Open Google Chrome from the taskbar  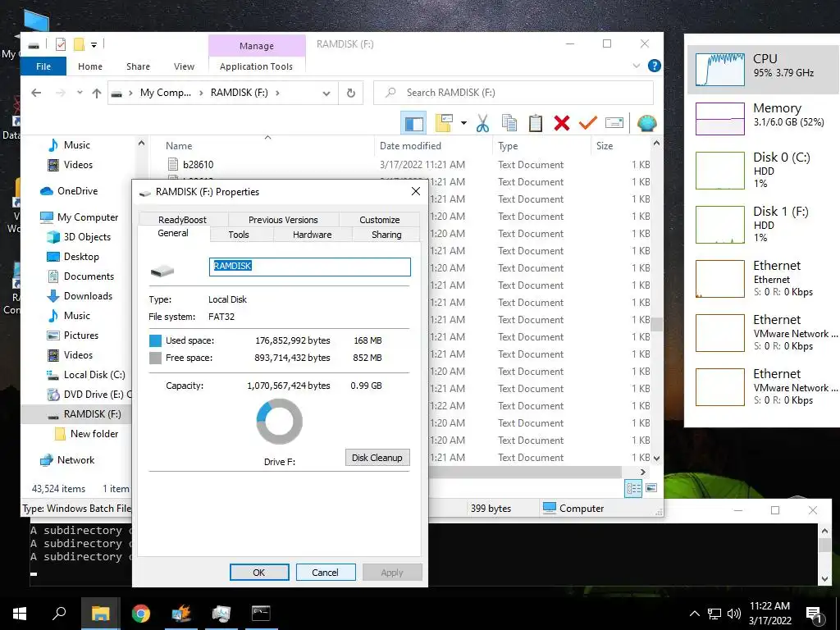coord(141,614)
